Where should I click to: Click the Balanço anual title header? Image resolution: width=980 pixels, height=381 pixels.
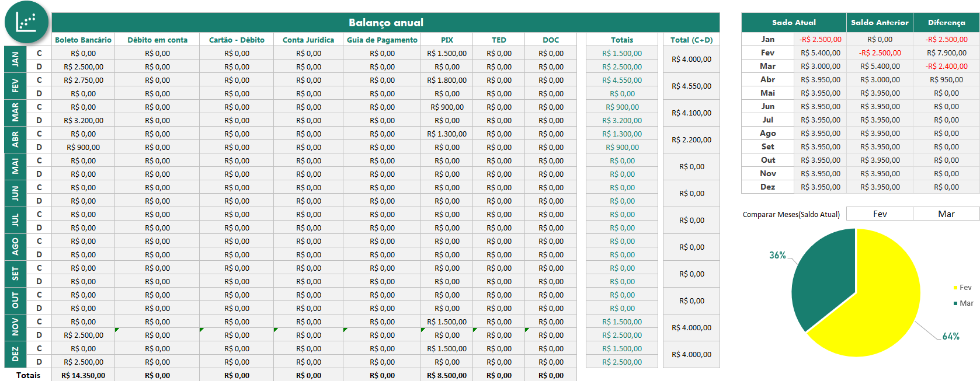point(385,23)
